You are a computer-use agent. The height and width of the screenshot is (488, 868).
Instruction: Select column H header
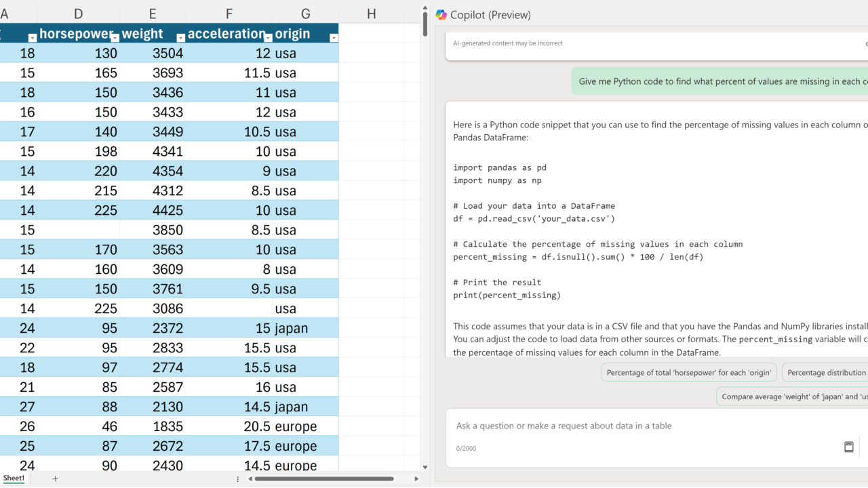371,14
